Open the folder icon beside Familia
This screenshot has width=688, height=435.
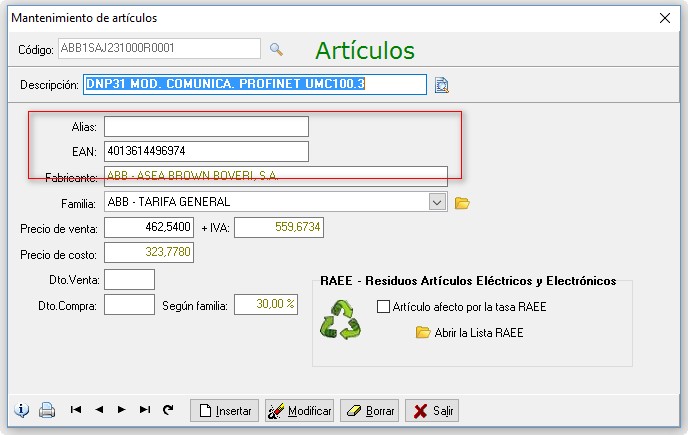[462, 203]
